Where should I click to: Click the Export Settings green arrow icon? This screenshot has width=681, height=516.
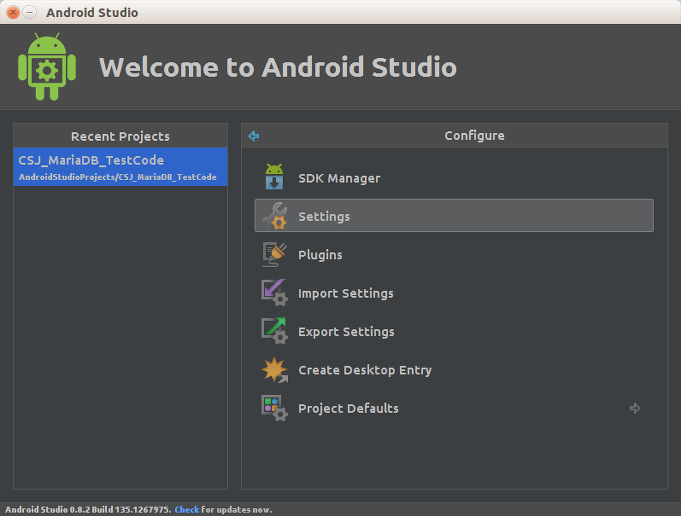point(274,331)
